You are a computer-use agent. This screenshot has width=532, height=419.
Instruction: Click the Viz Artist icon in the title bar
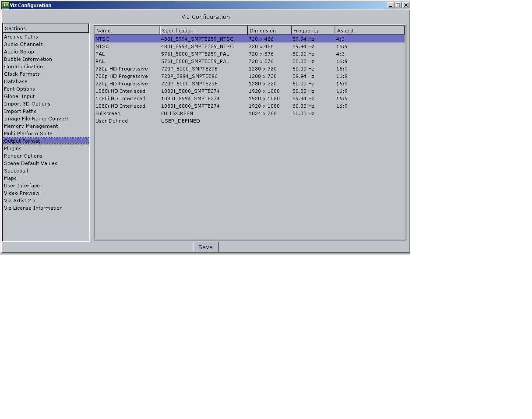[5, 5]
